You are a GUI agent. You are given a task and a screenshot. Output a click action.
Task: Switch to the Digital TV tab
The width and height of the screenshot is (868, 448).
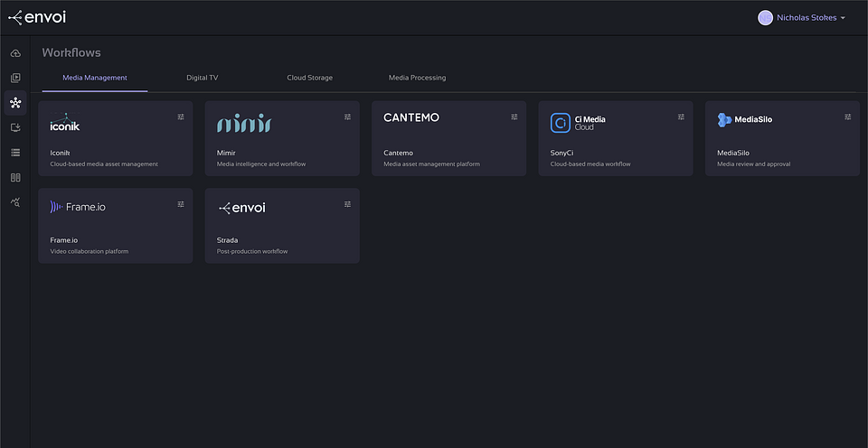[x=202, y=78]
